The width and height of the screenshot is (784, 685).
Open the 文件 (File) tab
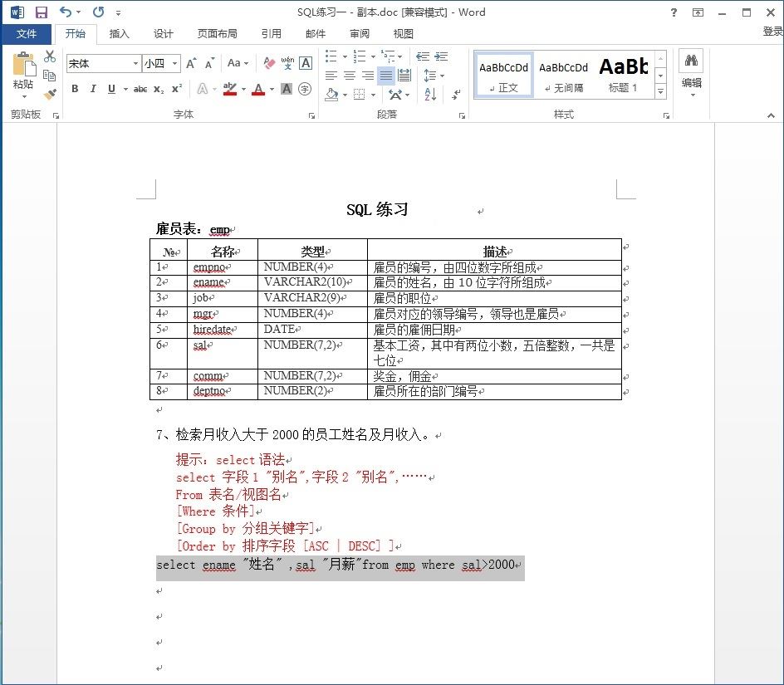(x=27, y=33)
